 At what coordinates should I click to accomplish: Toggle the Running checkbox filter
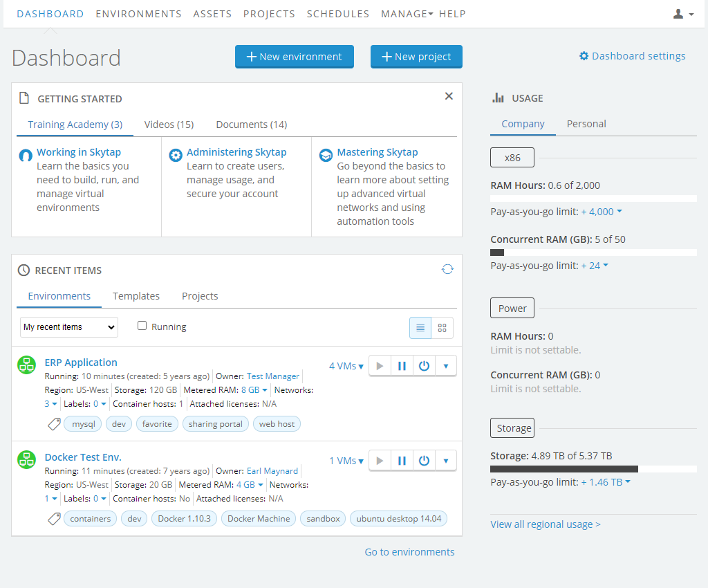click(142, 326)
